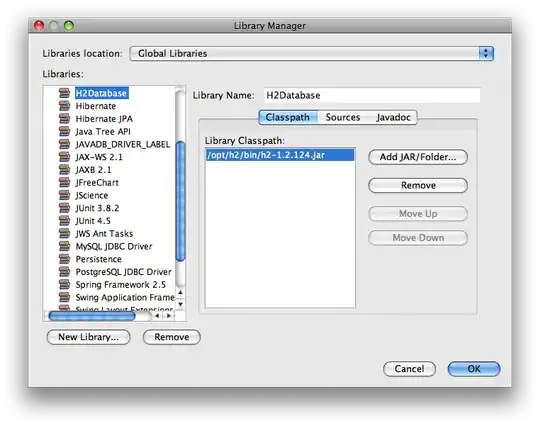
Task: Click the New Library button
Action: (x=89, y=337)
